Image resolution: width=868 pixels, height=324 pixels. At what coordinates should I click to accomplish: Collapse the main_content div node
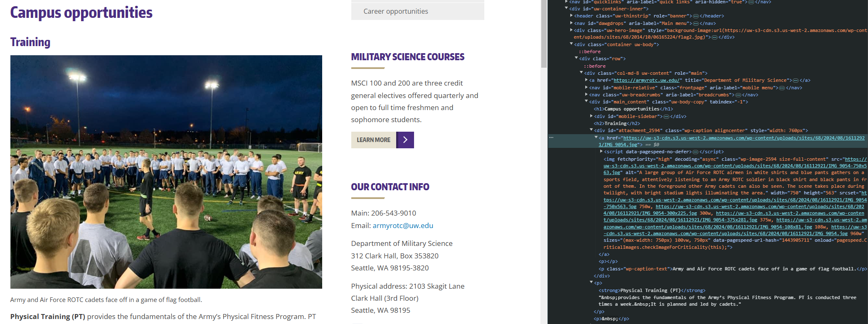586,101
